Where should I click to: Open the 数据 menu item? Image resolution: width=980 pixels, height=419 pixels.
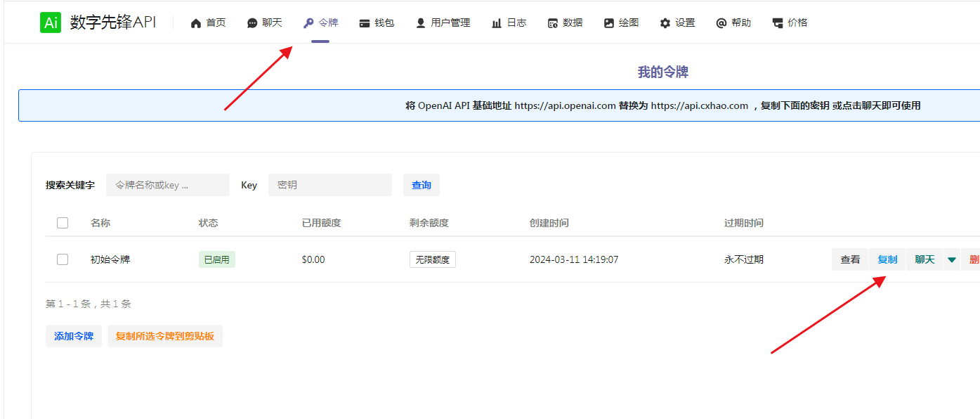565,23
